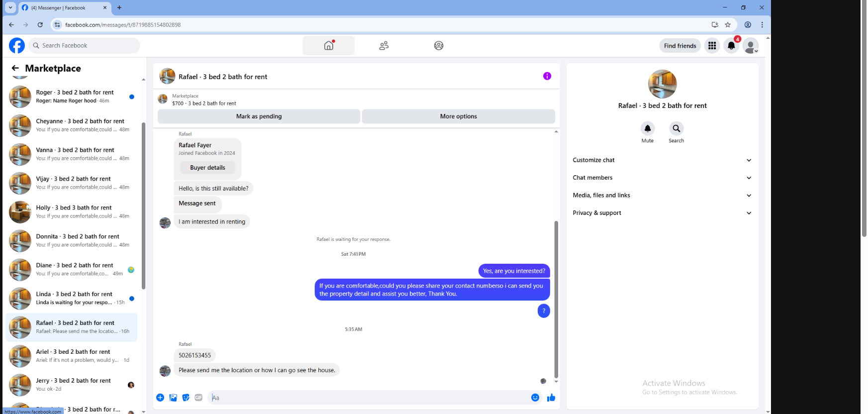The width and height of the screenshot is (868, 414).
Task: Open the Holly 3 bed 3 bath conversation
Action: pyautogui.click(x=72, y=212)
